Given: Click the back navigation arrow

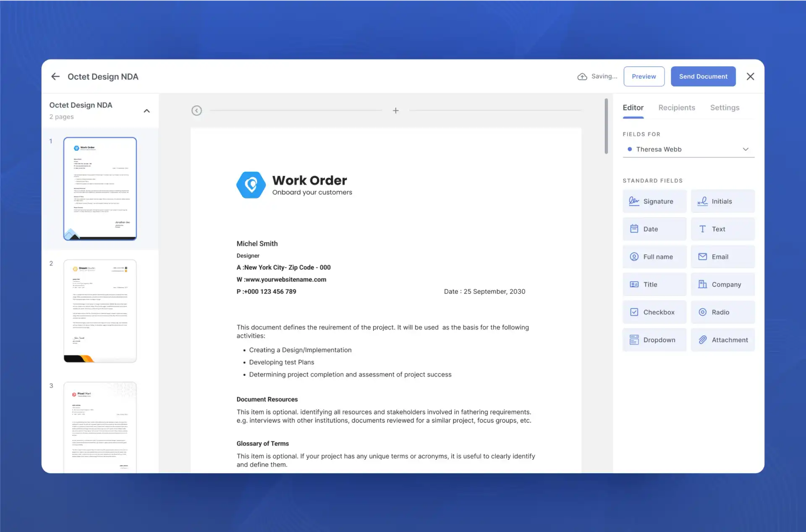Looking at the screenshot, I should (x=55, y=76).
